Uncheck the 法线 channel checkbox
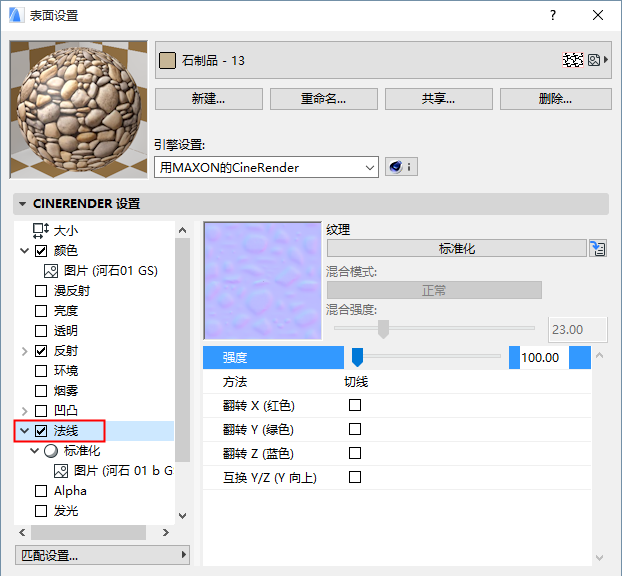The image size is (622, 576). click(x=41, y=431)
